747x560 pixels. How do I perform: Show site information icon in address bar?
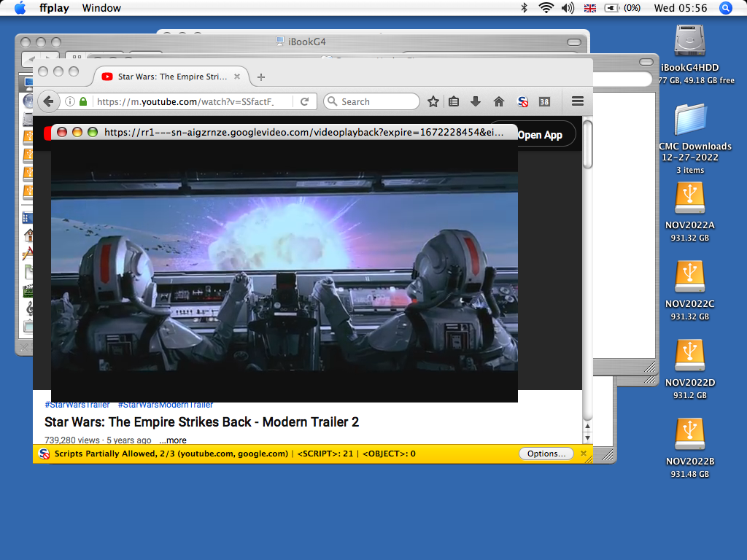[70, 101]
